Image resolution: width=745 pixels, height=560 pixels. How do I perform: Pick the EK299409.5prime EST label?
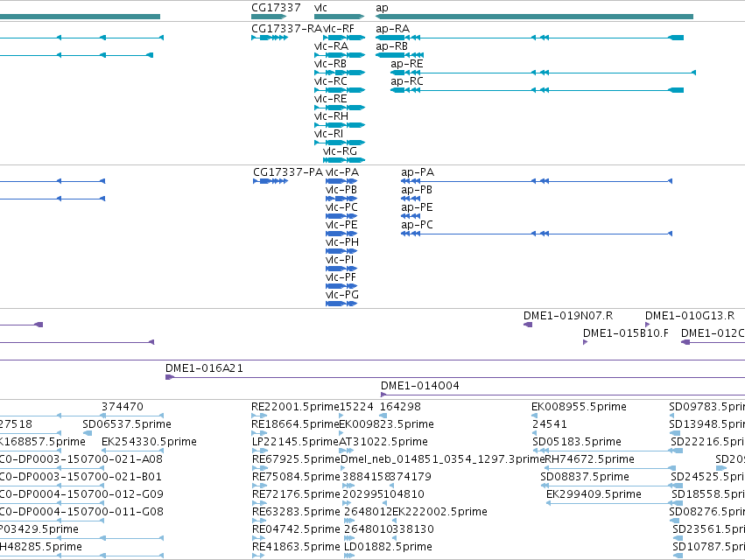point(594,494)
